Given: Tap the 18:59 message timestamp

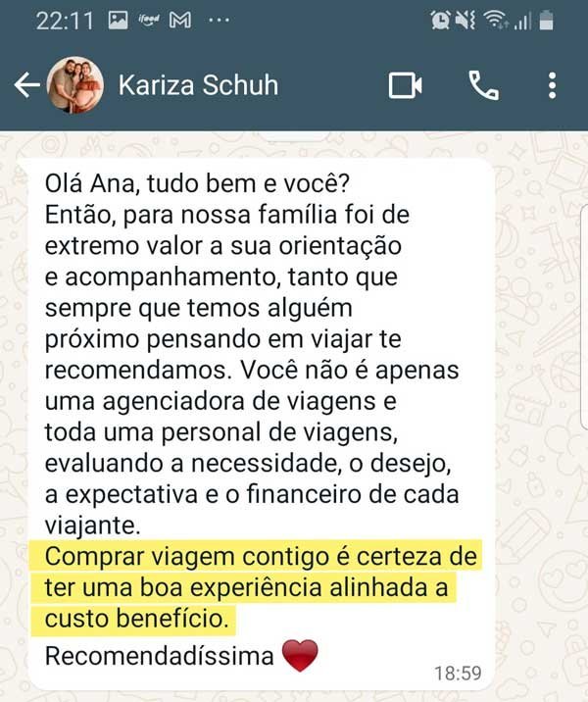Looking at the screenshot, I should [458, 673].
